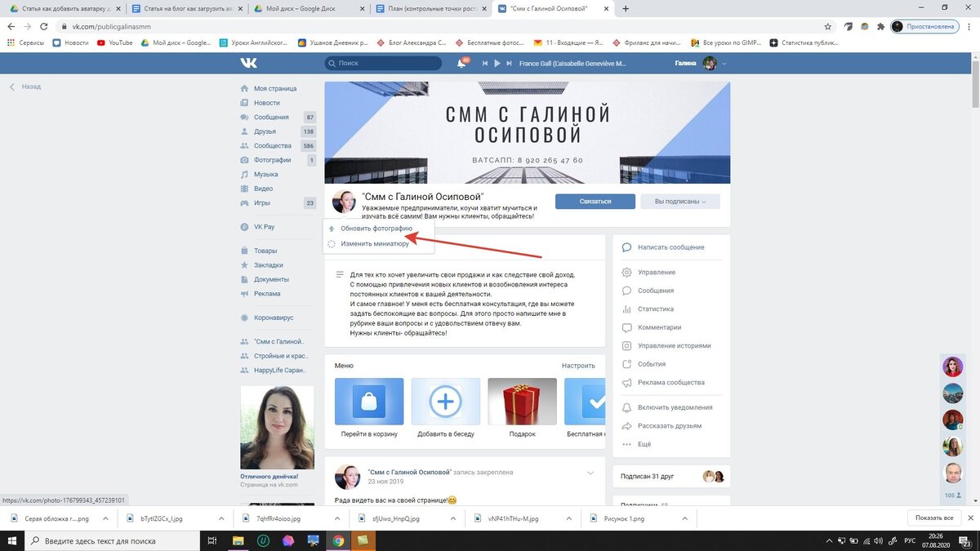Open Добавить в беседу menu tile

(x=445, y=407)
